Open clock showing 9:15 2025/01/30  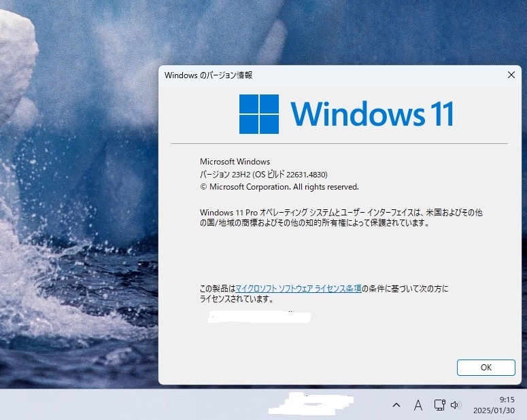tap(494, 405)
